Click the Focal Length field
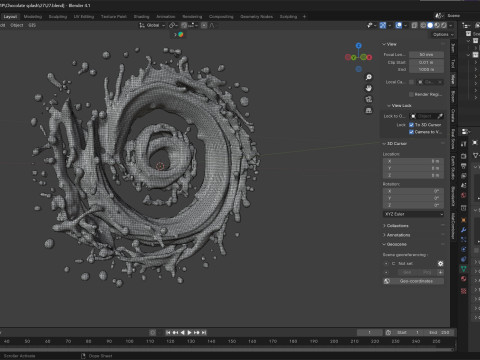This screenshot has height=360, width=480. (426, 54)
